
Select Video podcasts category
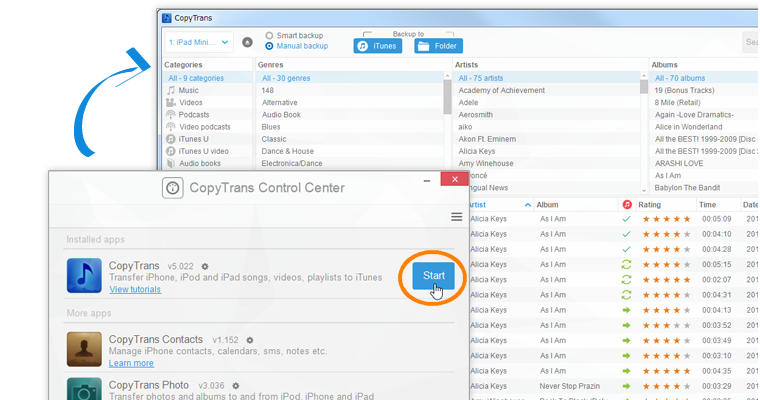point(204,127)
